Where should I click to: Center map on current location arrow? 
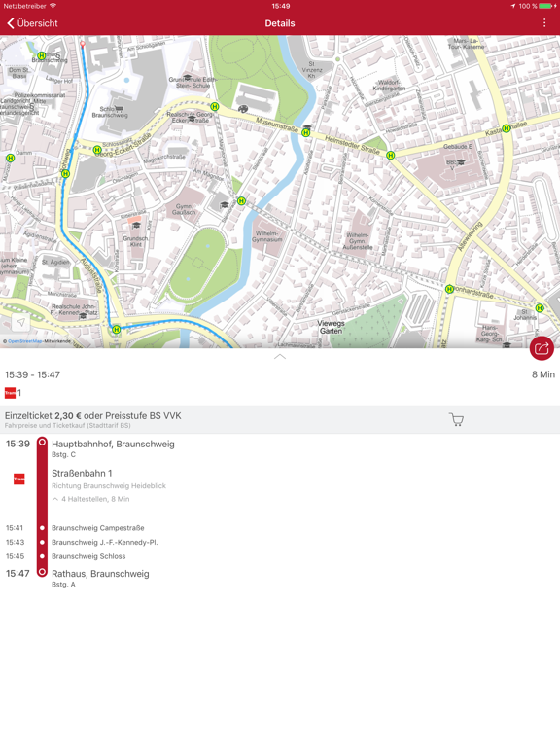click(20, 323)
